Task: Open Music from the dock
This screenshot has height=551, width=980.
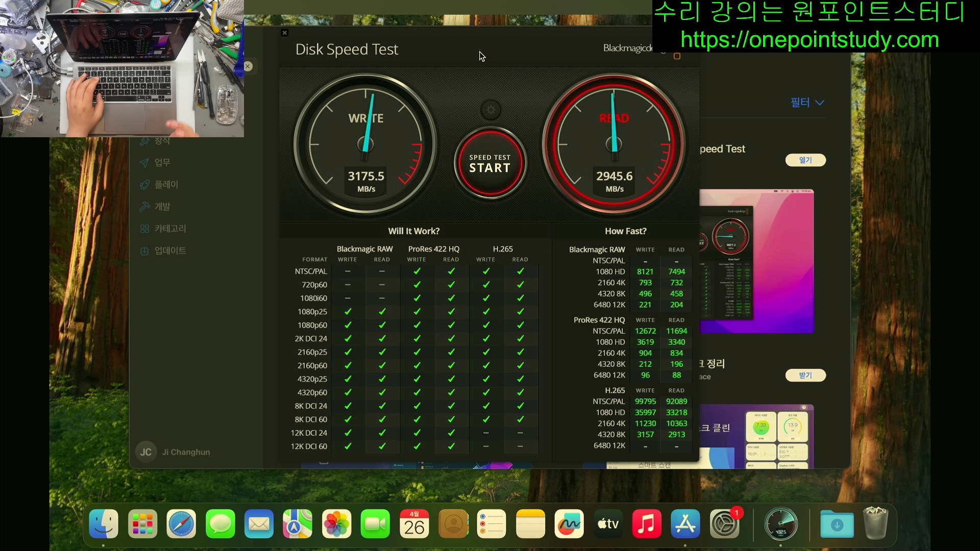Action: click(647, 524)
